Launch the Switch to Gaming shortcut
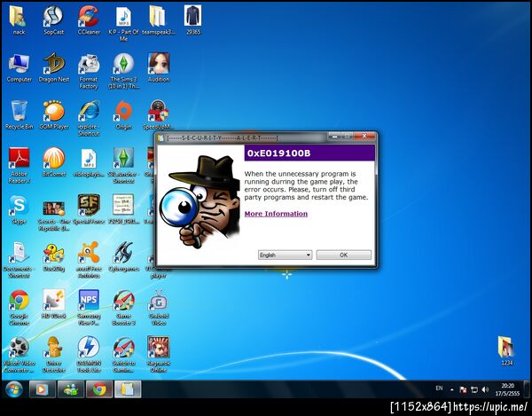The height and width of the screenshot is (416, 532). coord(123,354)
